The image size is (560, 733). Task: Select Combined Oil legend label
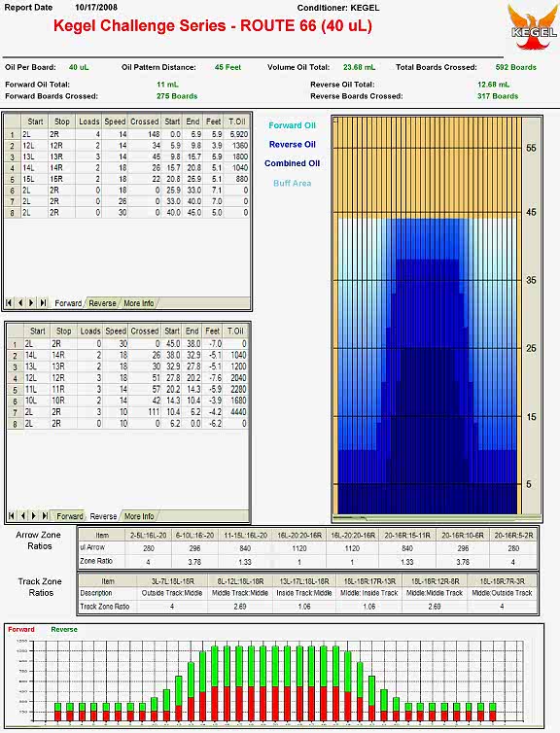(x=293, y=163)
